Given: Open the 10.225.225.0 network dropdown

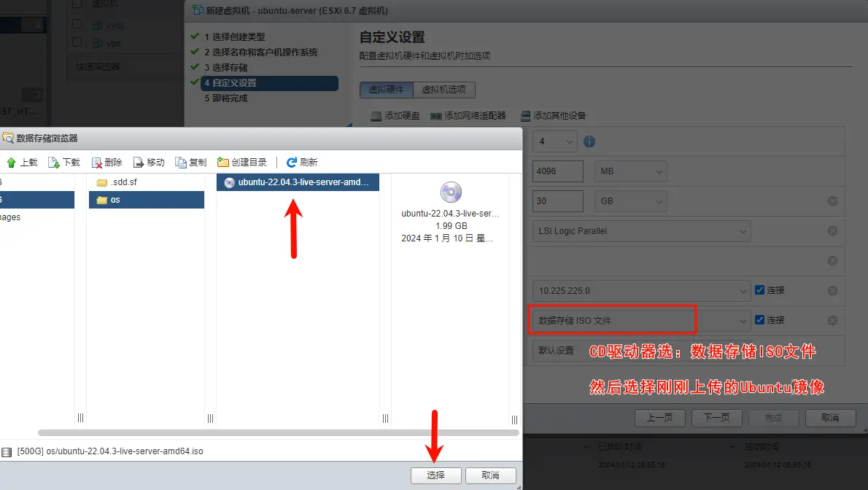Looking at the screenshot, I should coord(642,291).
